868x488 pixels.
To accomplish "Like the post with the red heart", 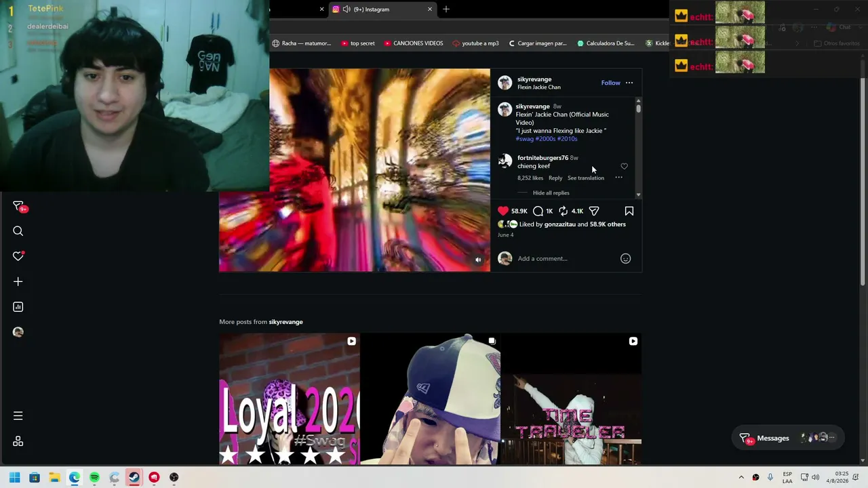I will click(503, 211).
